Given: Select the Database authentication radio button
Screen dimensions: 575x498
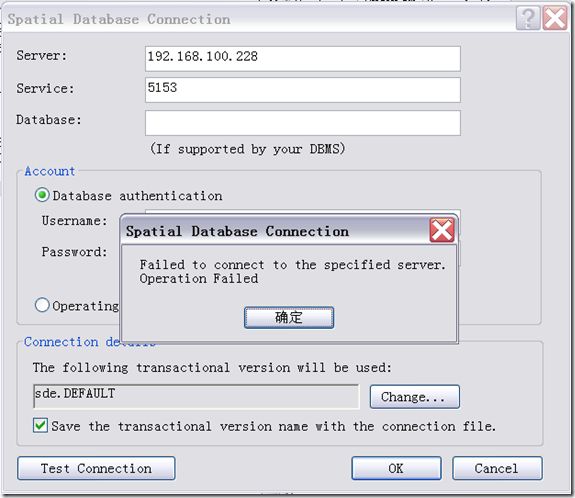Looking at the screenshot, I should 42,195.
